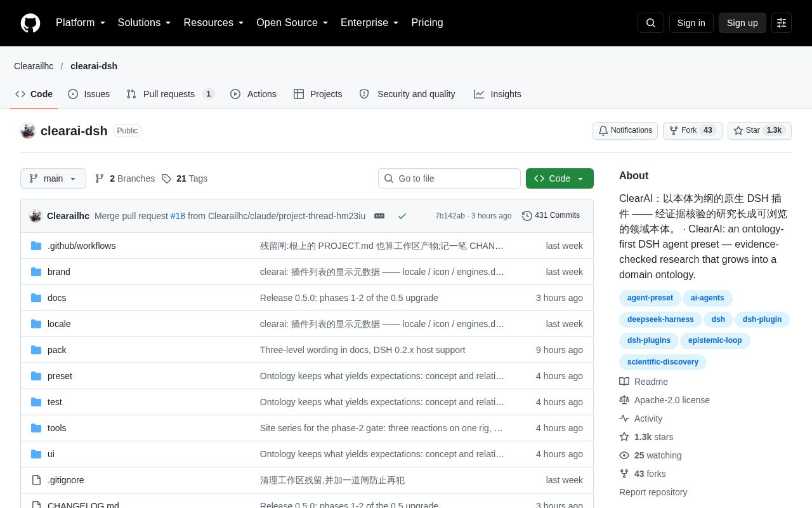The image size is (812, 508).
Task: Click Report repository link
Action: 653,492
